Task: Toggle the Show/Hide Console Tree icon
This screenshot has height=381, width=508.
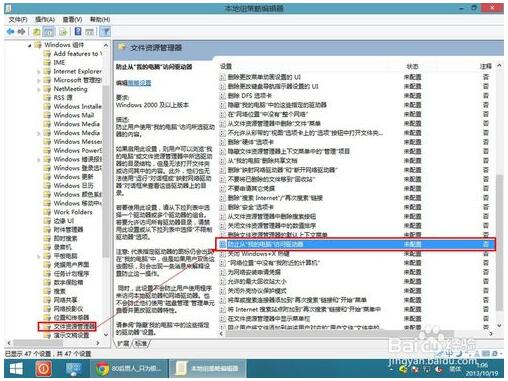Action: [x=49, y=32]
